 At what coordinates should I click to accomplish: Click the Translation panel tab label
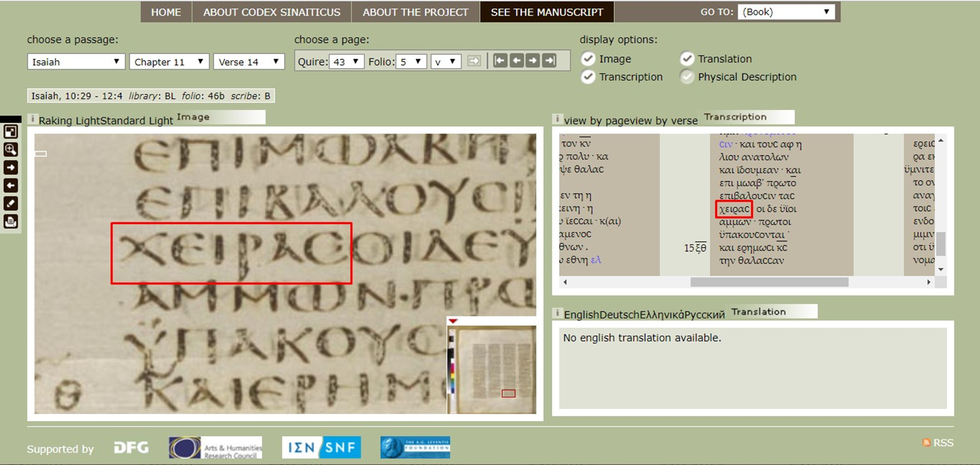758,312
